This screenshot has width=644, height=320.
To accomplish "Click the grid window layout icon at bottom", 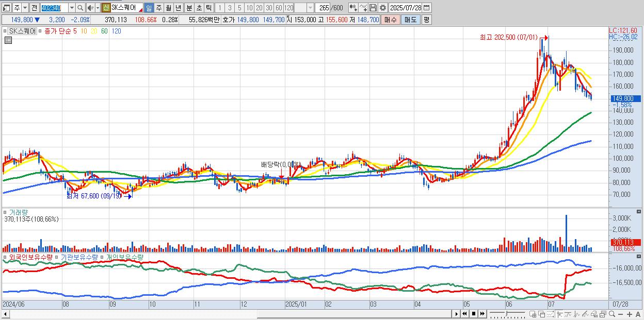I will click(533, 314).
